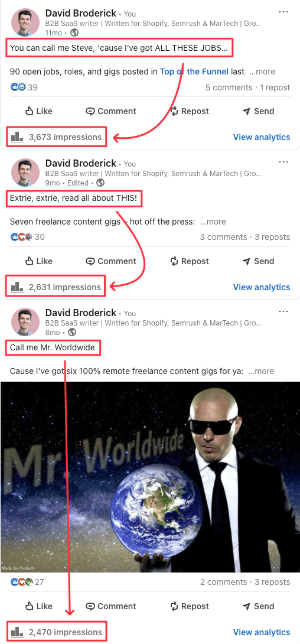Click the 3,673 impressions bar chart icon

(17, 136)
